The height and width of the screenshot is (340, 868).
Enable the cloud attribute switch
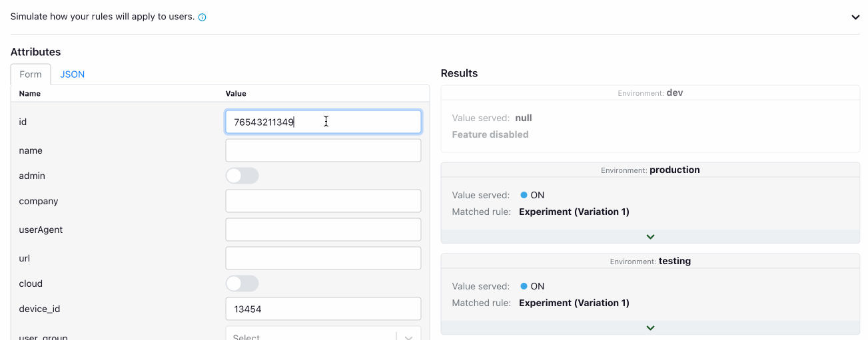[242, 283]
